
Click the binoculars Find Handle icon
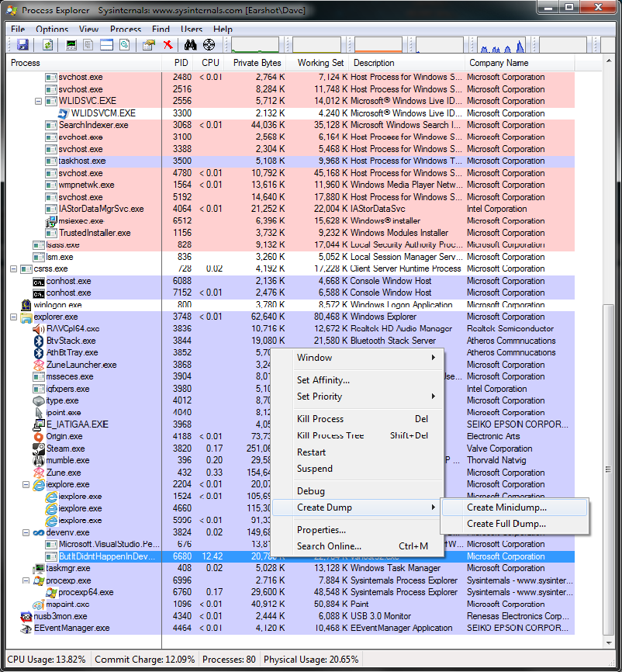[x=190, y=44]
